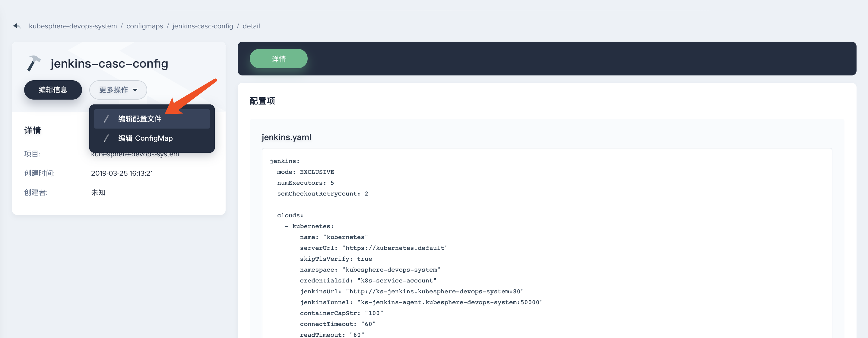
Task: Click the 配置项 section title
Action: tap(262, 100)
